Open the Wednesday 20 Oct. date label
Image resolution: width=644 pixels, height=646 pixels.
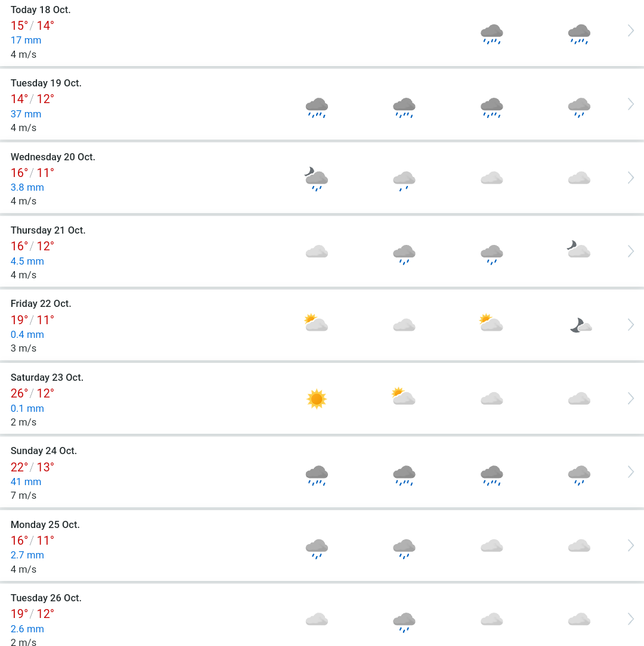(53, 157)
